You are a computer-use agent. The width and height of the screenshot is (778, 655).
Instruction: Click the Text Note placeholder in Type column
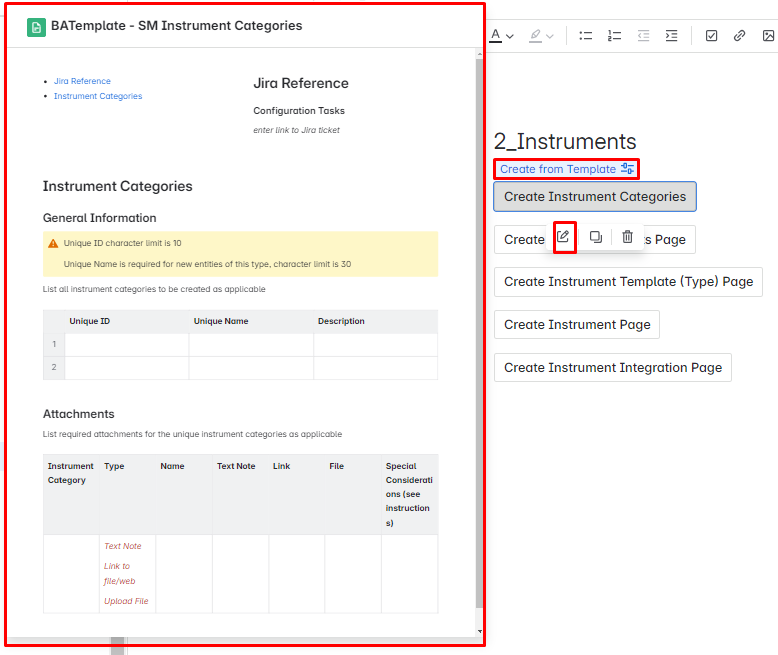pyautogui.click(x=123, y=546)
